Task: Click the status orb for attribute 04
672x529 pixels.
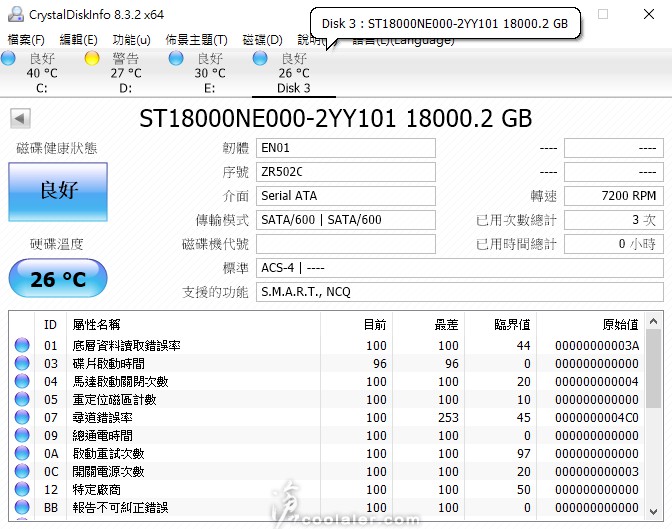Action: point(22,381)
